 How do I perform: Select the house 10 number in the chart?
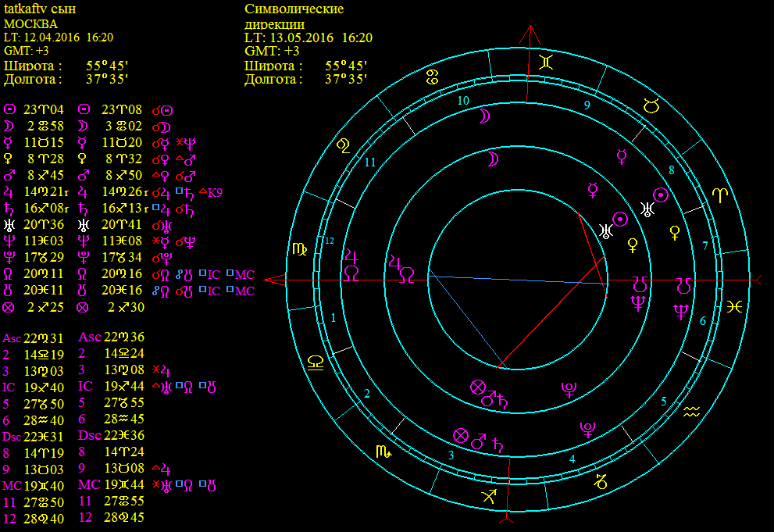pyautogui.click(x=463, y=101)
